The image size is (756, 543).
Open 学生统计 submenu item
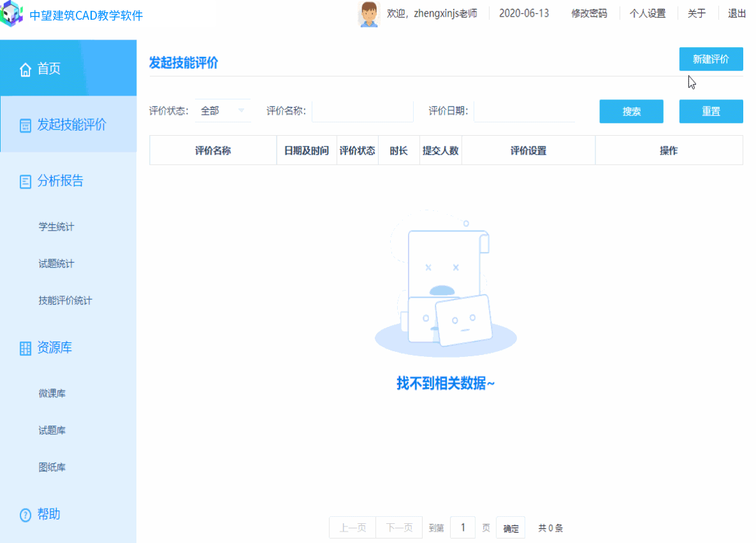(56, 227)
